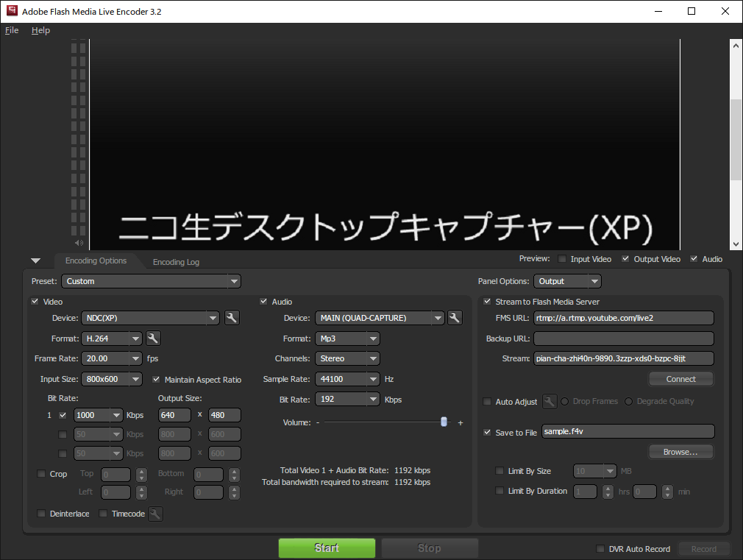This screenshot has height=560, width=743.
Task: Open video Device NDC(XP) dropdown
Action: click(150, 318)
